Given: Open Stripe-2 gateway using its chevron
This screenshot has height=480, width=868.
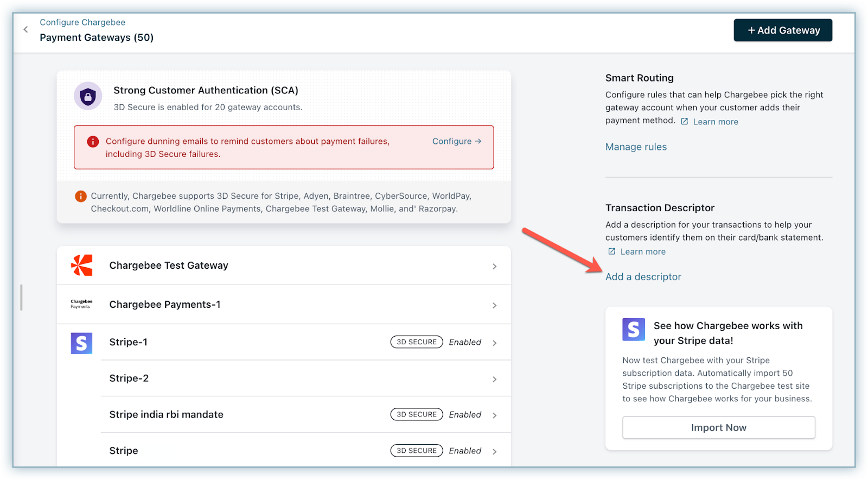Looking at the screenshot, I should coord(494,379).
